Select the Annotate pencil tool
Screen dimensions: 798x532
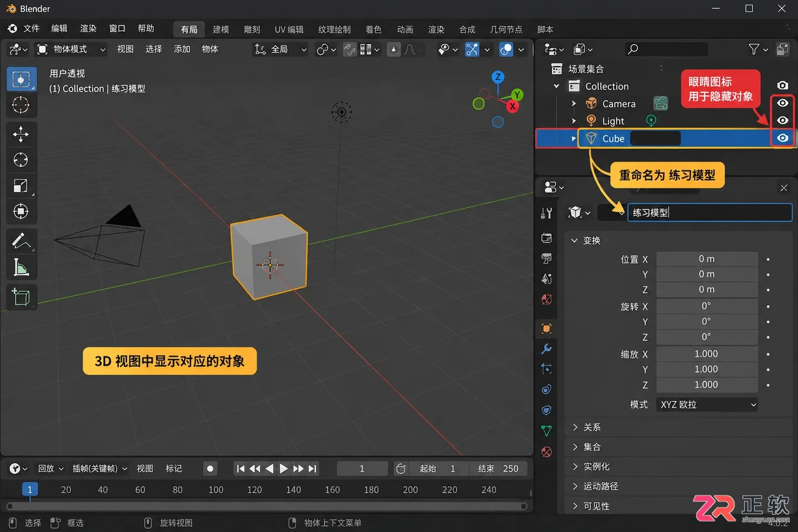21,241
